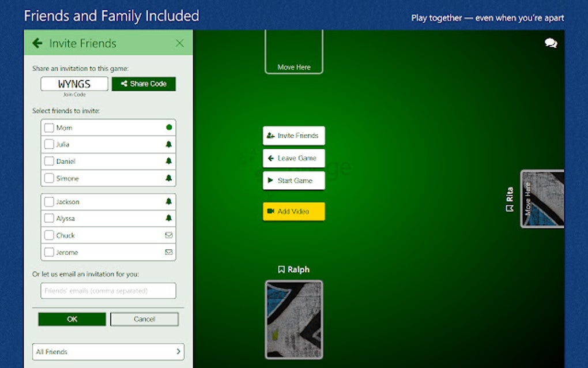Click the bookmark icon next to Ralph
Viewport: 588px width, 368px height.
tap(281, 269)
